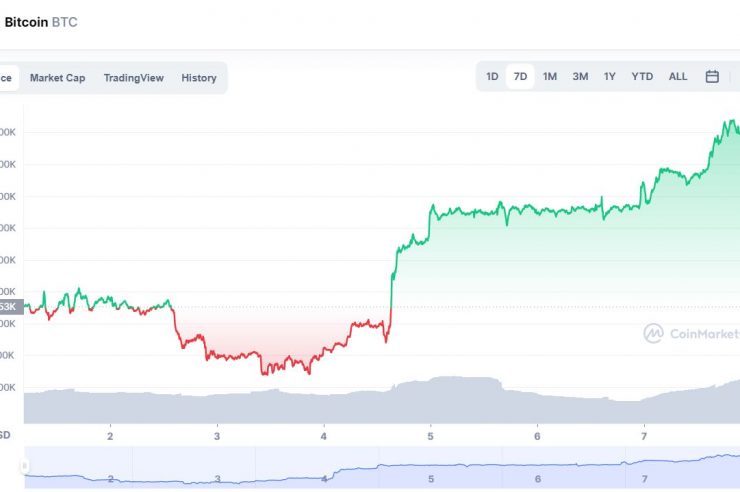Show the 3M price range
Viewport: 740px width, 492px height.
[x=580, y=77]
